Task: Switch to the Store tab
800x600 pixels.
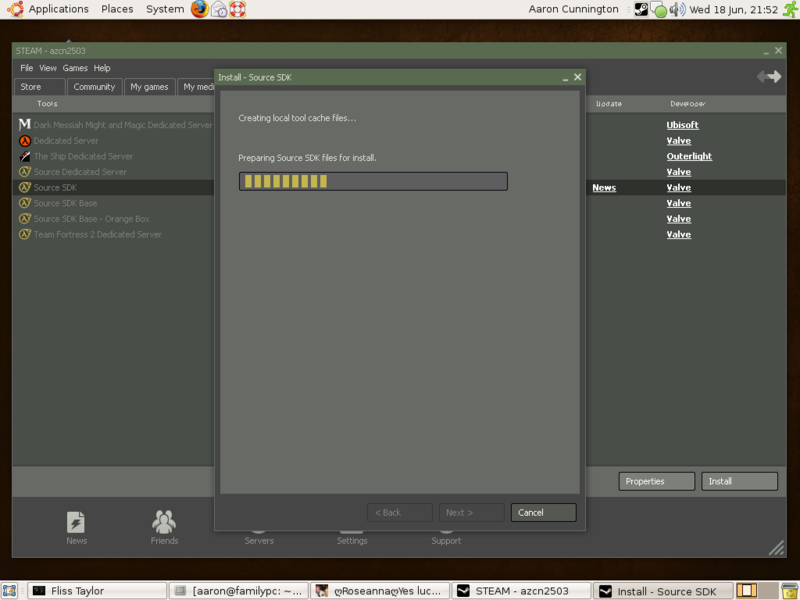Action: pos(40,87)
